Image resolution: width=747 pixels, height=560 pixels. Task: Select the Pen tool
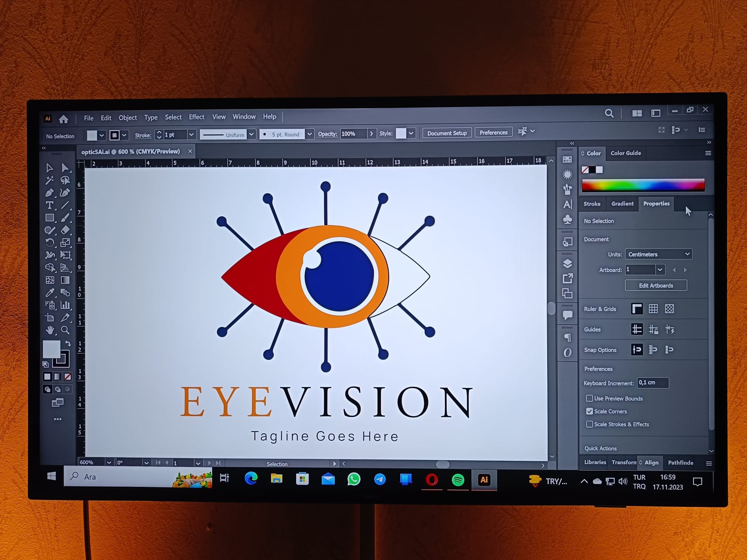pos(49,193)
